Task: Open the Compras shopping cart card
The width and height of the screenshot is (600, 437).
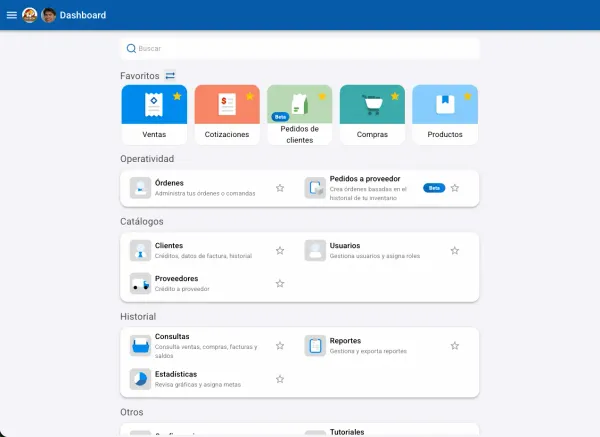Action: click(372, 114)
